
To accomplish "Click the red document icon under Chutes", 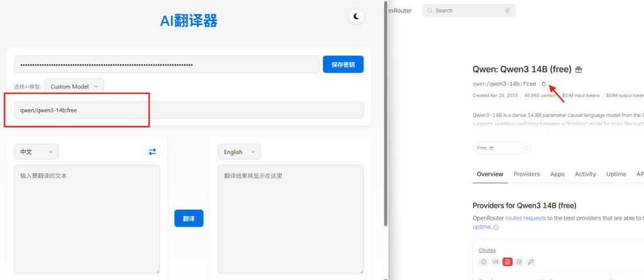I will pos(508,262).
